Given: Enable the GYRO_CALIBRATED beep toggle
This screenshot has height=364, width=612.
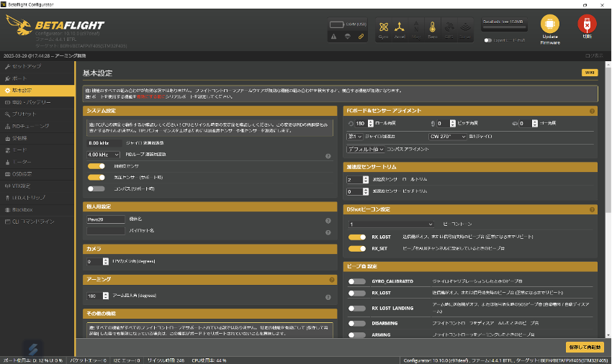Looking at the screenshot, I should [357, 282].
